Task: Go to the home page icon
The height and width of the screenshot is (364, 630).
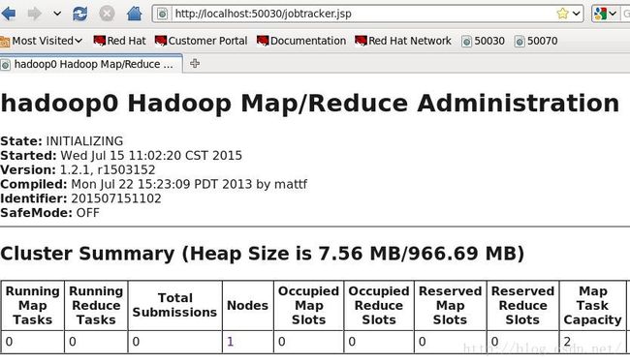Action: (x=134, y=15)
